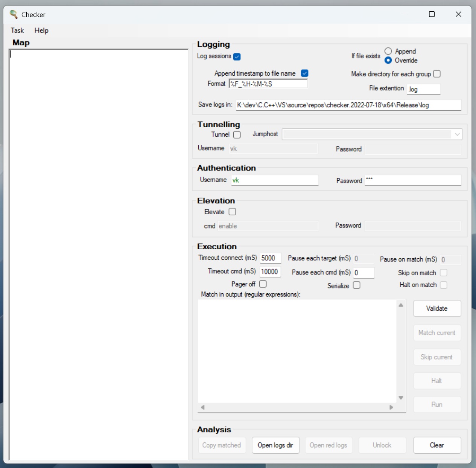Click the scroll left arrow of match box
Screen dimensions: 476x468
[203, 407]
